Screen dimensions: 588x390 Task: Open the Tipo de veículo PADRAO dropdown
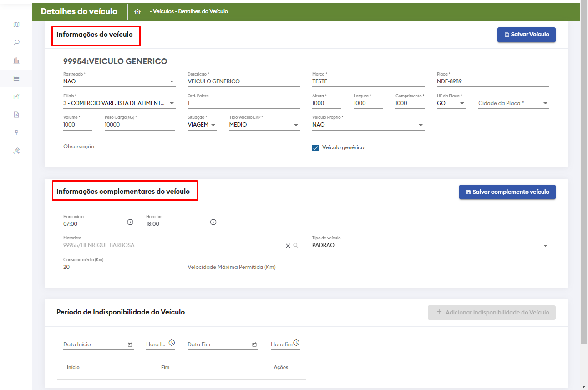545,246
